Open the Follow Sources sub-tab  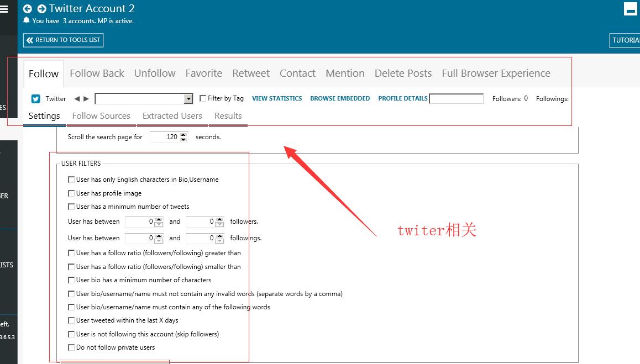101,116
